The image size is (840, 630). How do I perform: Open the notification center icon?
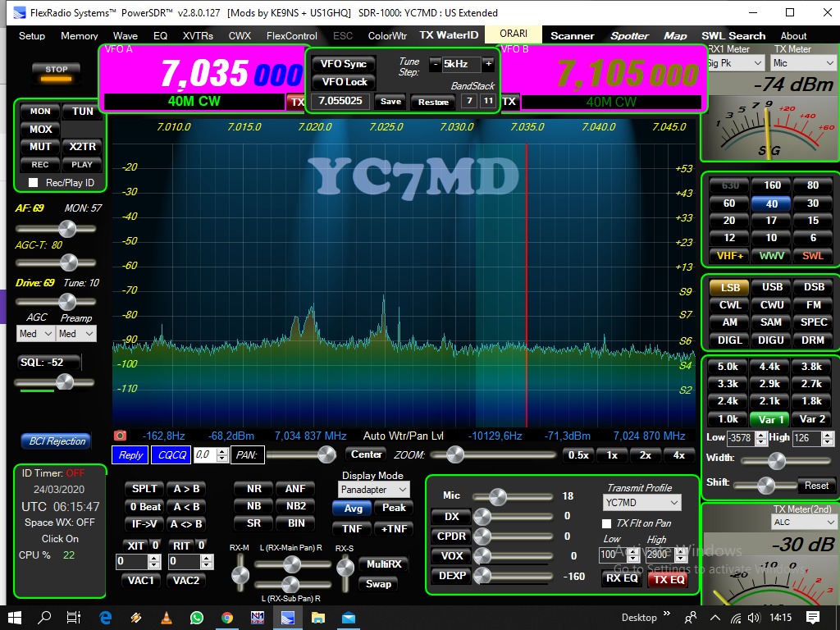pyautogui.click(x=813, y=618)
